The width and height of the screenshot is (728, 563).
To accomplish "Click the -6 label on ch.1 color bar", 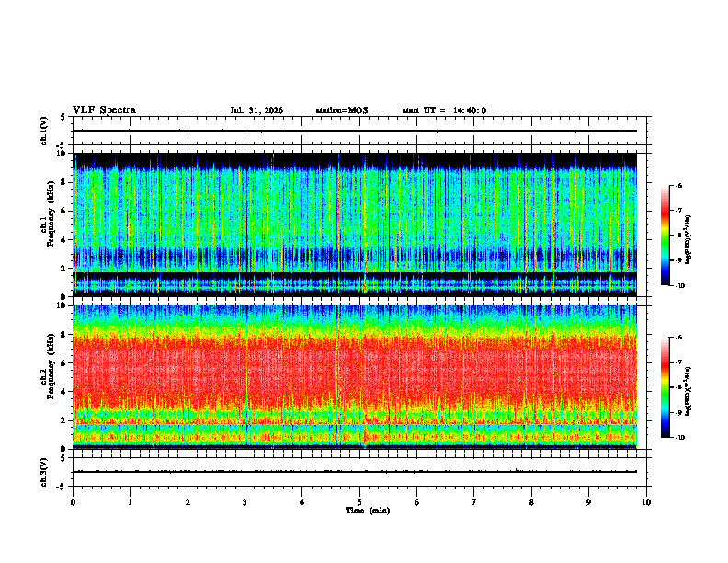I will [x=678, y=185].
